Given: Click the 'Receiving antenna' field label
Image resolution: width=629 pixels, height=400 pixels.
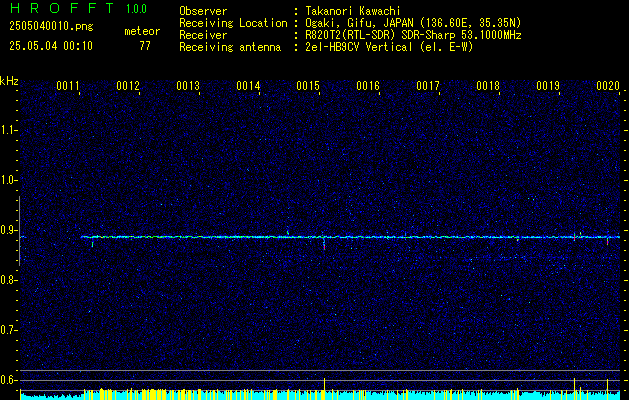Looking at the screenshot, I should 230,47.
